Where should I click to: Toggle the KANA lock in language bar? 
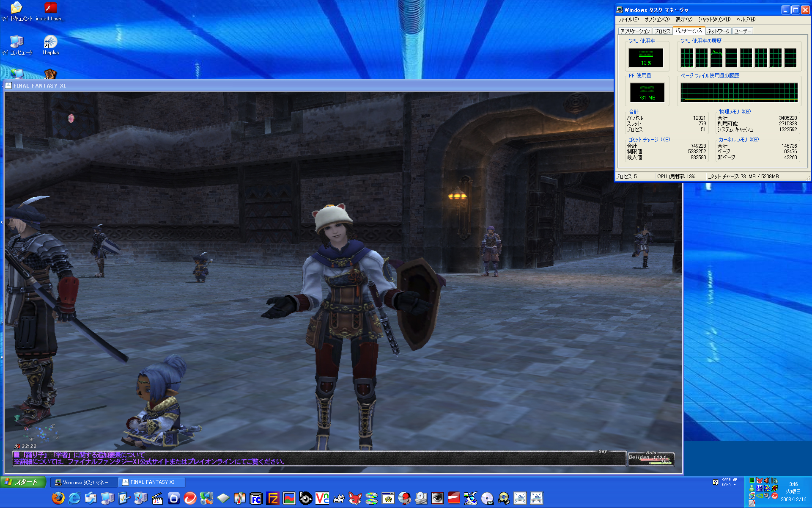click(x=726, y=484)
